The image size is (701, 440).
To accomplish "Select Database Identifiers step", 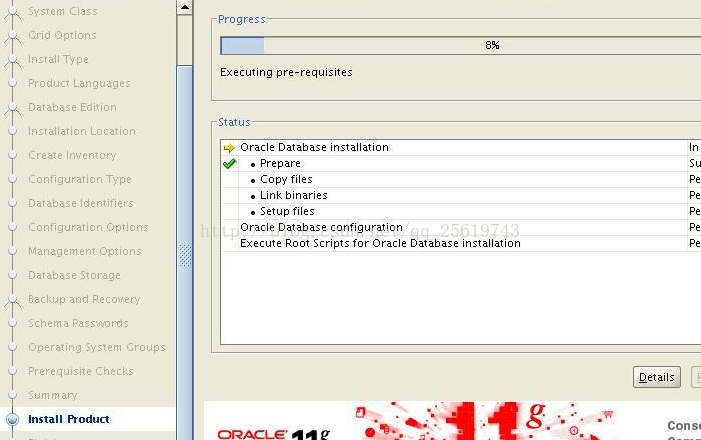I will click(x=81, y=203).
